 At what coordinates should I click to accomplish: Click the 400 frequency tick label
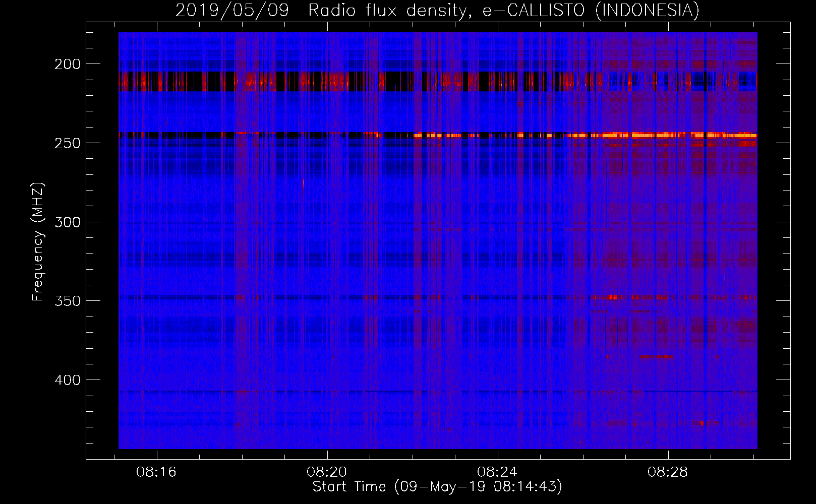pyautogui.click(x=67, y=380)
